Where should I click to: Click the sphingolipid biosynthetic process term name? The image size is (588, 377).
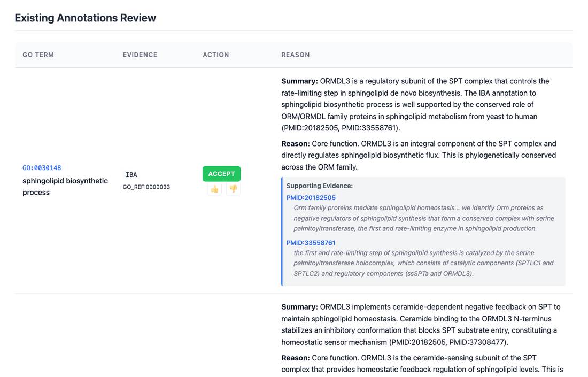(65, 187)
